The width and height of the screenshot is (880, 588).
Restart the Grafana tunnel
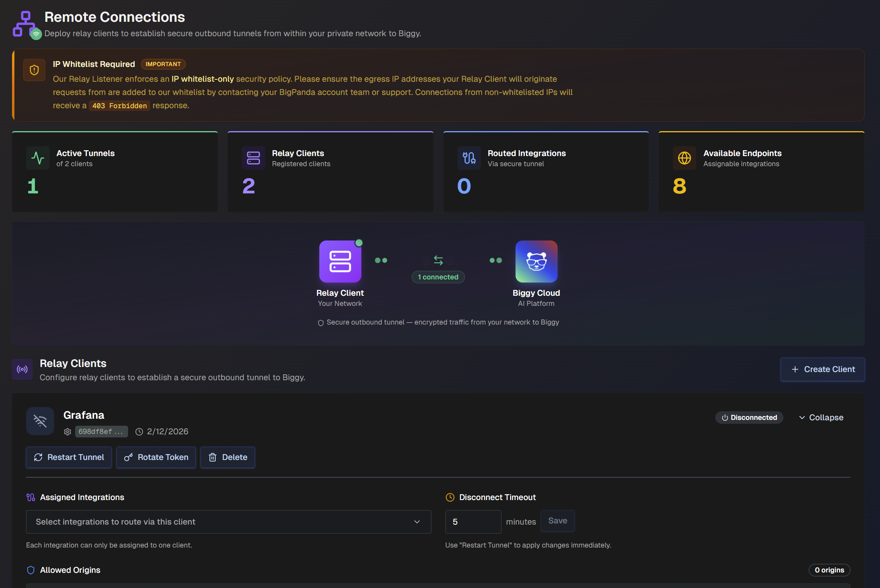tap(69, 457)
